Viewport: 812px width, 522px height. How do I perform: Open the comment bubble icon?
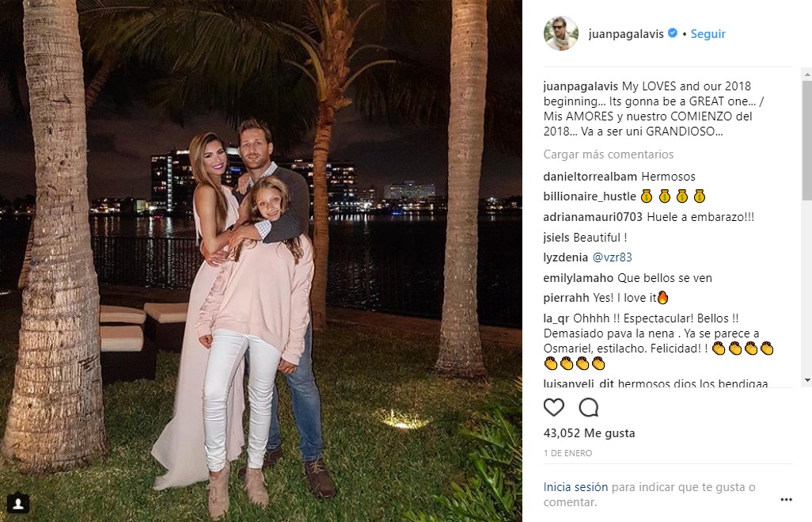(x=589, y=407)
